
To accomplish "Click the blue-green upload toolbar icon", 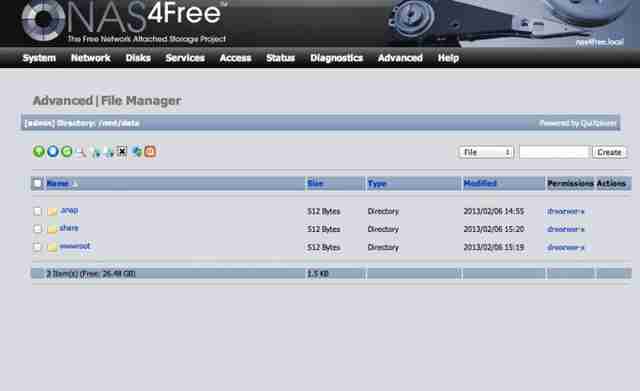I will click(x=137, y=152).
